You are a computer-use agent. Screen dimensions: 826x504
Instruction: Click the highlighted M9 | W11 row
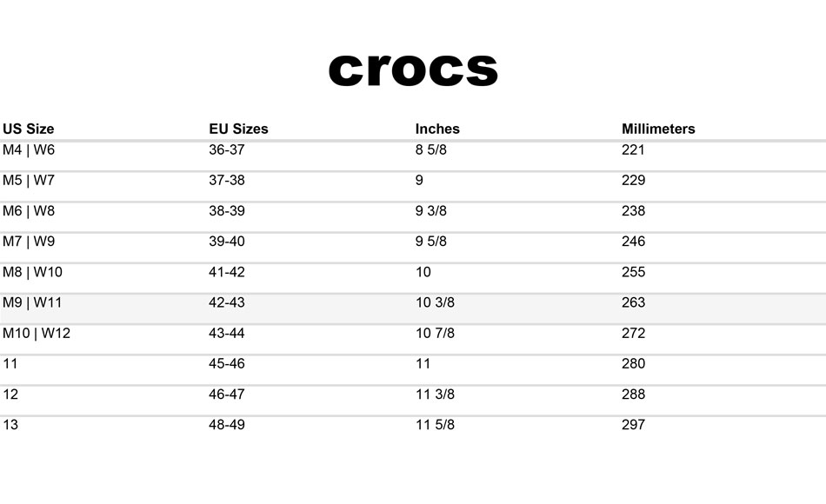pos(413,308)
